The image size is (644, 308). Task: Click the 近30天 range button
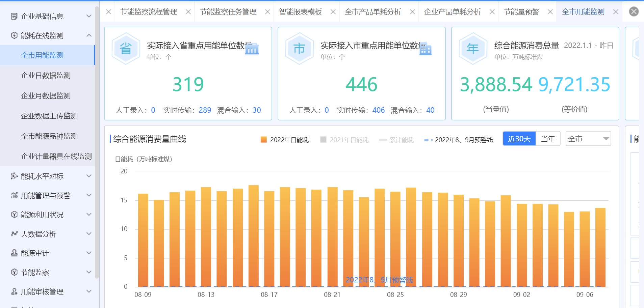coord(519,139)
